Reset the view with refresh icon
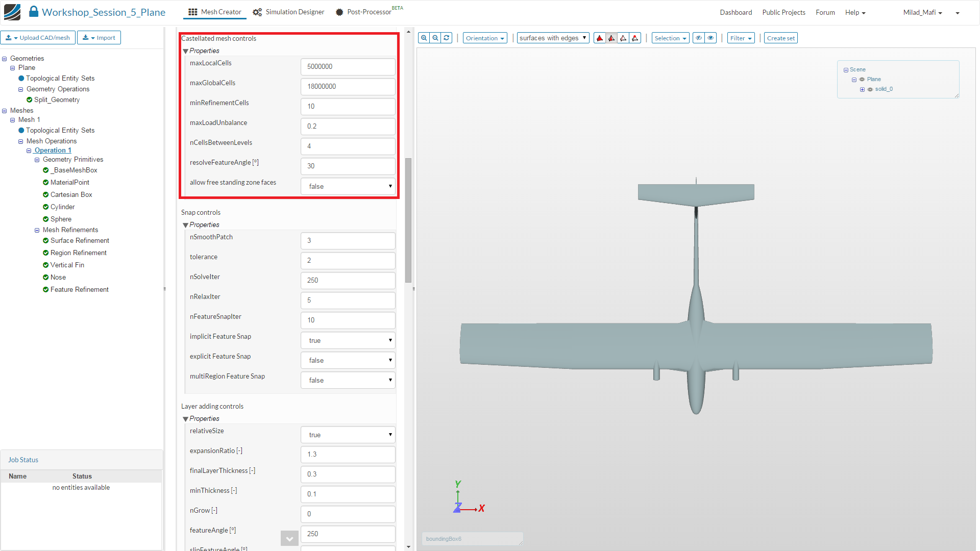This screenshot has height=551, width=980. point(447,38)
